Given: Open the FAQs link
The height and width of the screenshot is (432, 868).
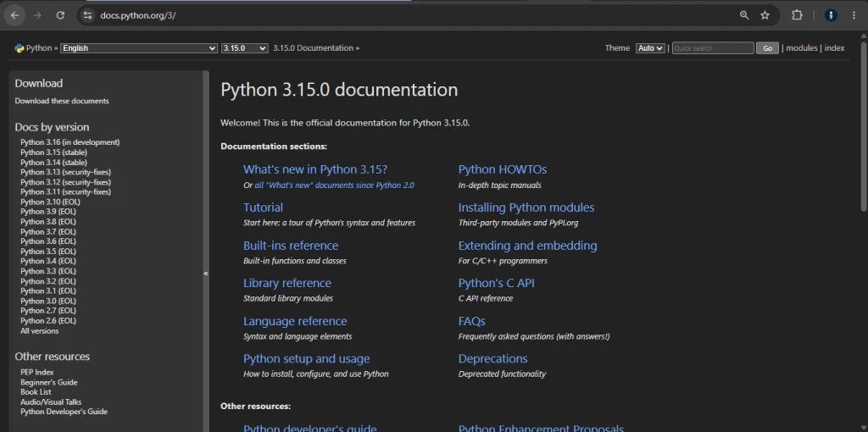Looking at the screenshot, I should [x=471, y=321].
